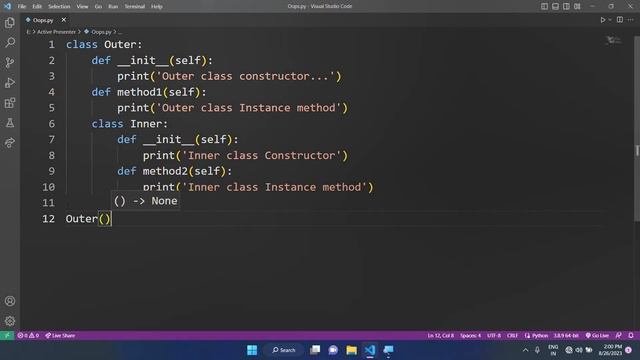
Task: Open Task View on the taskbar
Action: pyautogui.click(x=315, y=350)
